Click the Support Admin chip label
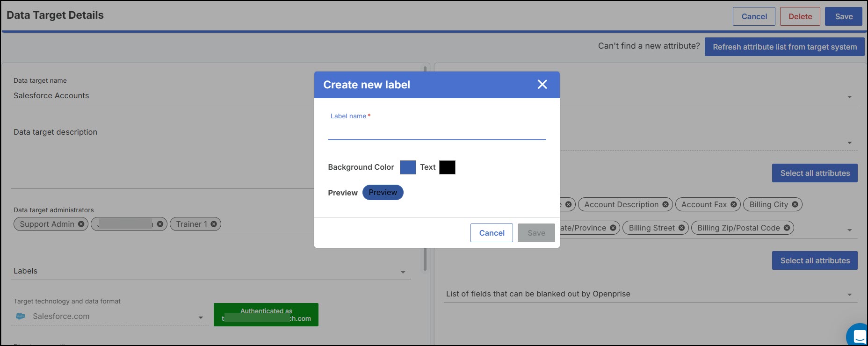This screenshot has width=868, height=346. 47,224
